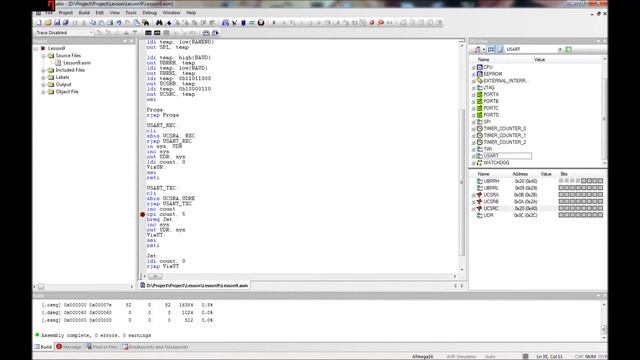Image resolution: width=640 pixels, height=360 pixels.
Task: Open the Tools menu
Action: [x=131, y=13]
